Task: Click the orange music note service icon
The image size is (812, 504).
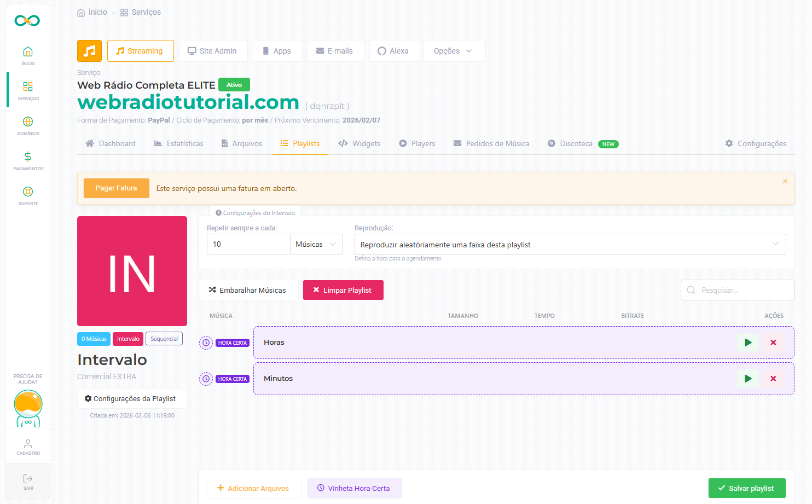Action: pyautogui.click(x=89, y=51)
